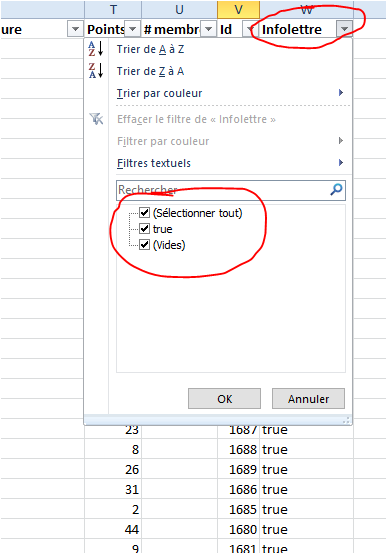Click the Annuler button

tap(308, 399)
